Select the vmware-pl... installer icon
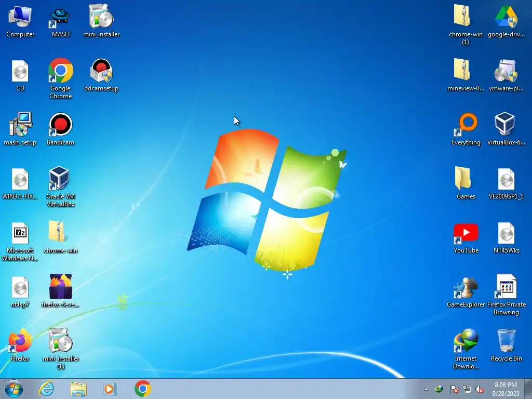The image size is (532, 399). [x=506, y=75]
